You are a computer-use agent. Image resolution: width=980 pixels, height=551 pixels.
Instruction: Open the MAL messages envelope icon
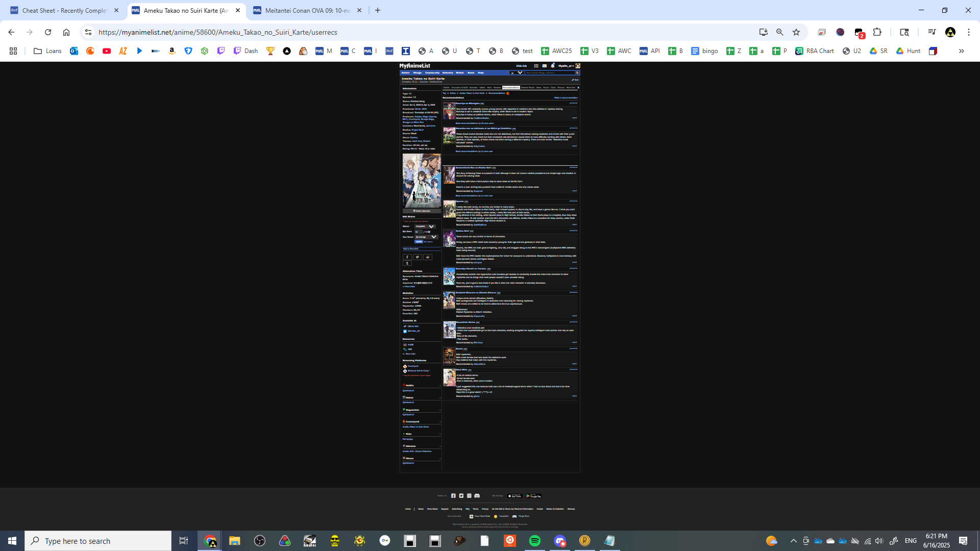click(x=544, y=66)
